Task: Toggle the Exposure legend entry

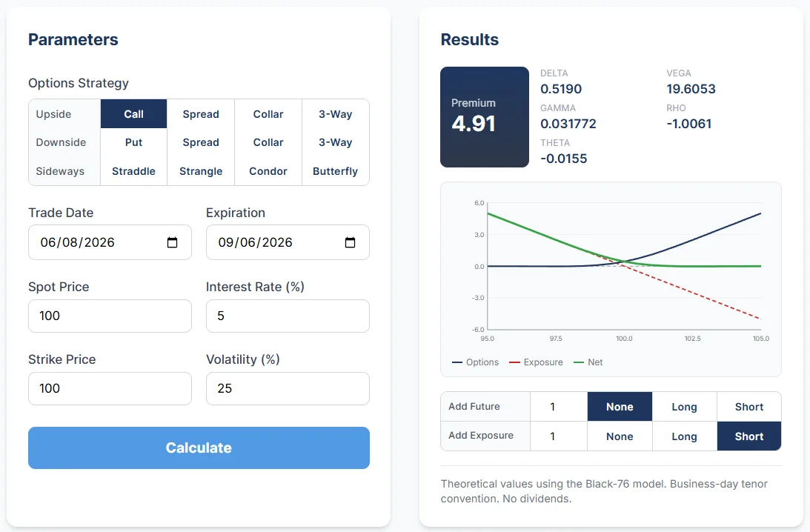Action: [x=536, y=362]
